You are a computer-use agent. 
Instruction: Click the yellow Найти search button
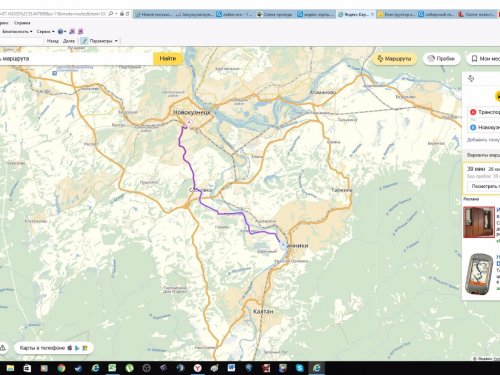point(167,59)
